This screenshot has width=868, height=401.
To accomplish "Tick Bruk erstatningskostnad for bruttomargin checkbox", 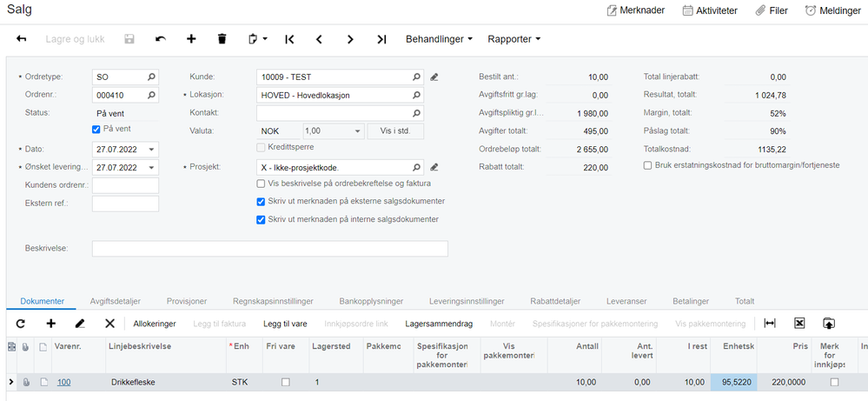I will click(647, 165).
